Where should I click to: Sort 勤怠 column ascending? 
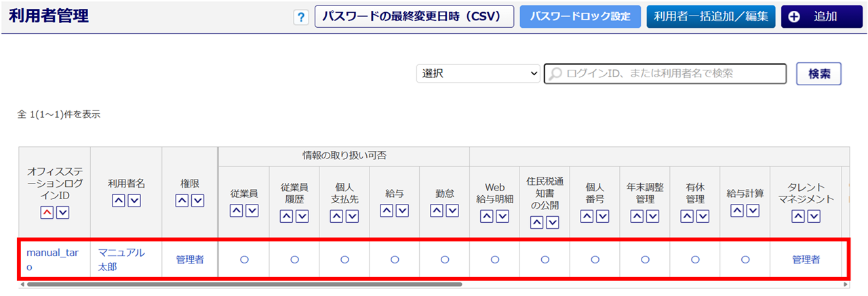coord(437,211)
